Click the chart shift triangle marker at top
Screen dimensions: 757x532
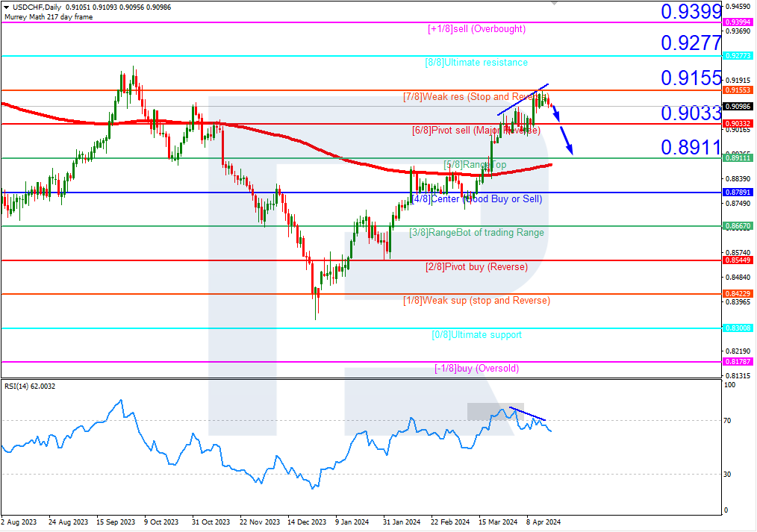pyautogui.click(x=553, y=3)
